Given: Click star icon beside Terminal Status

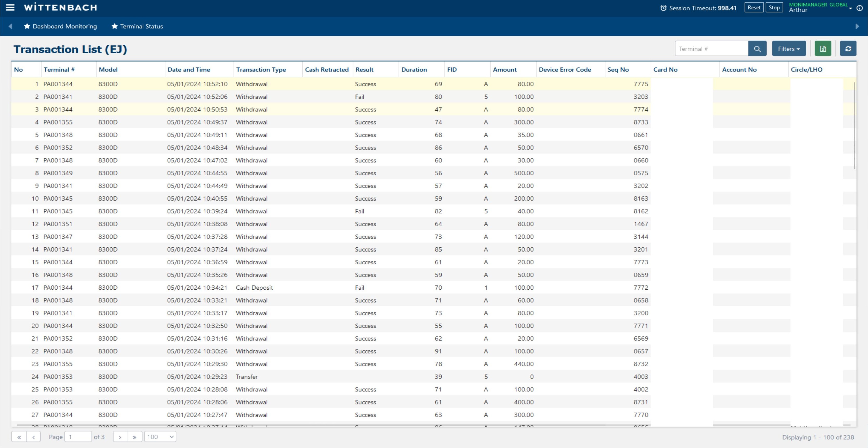Looking at the screenshot, I should click(x=115, y=26).
